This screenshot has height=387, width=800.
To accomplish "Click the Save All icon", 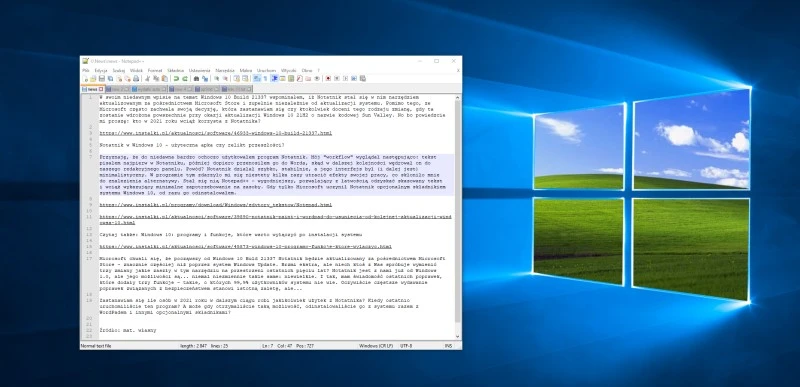I will point(110,79).
